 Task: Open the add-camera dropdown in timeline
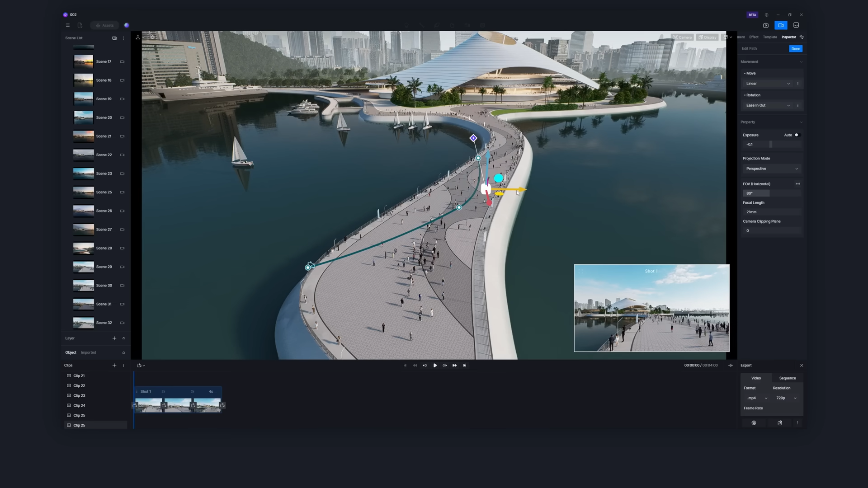click(x=141, y=366)
